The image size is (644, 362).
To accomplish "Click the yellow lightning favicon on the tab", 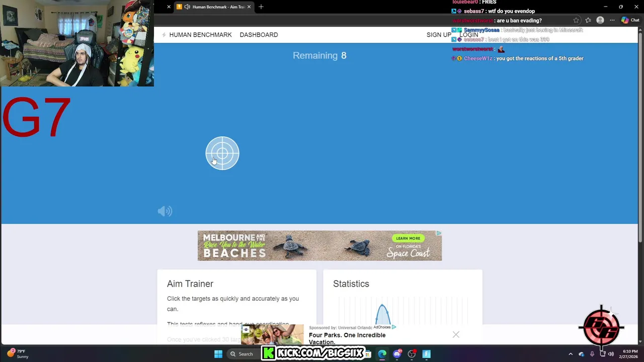I will pos(179,7).
